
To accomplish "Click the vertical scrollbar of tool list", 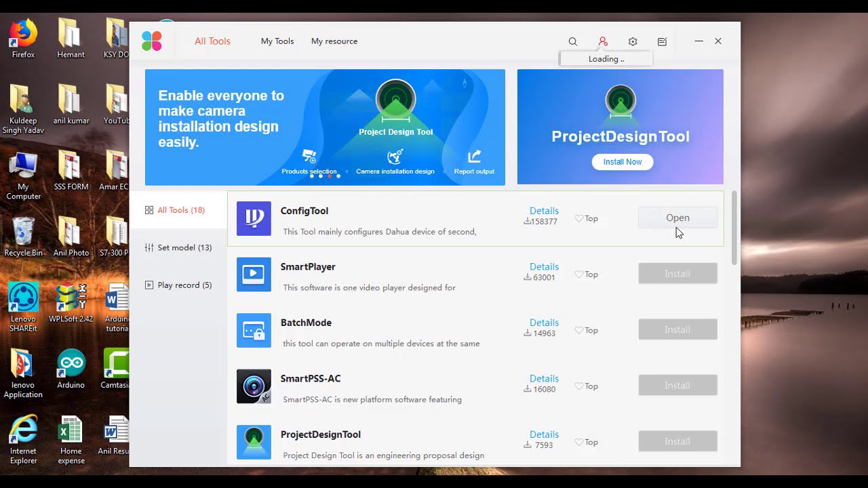I will 734,227.
